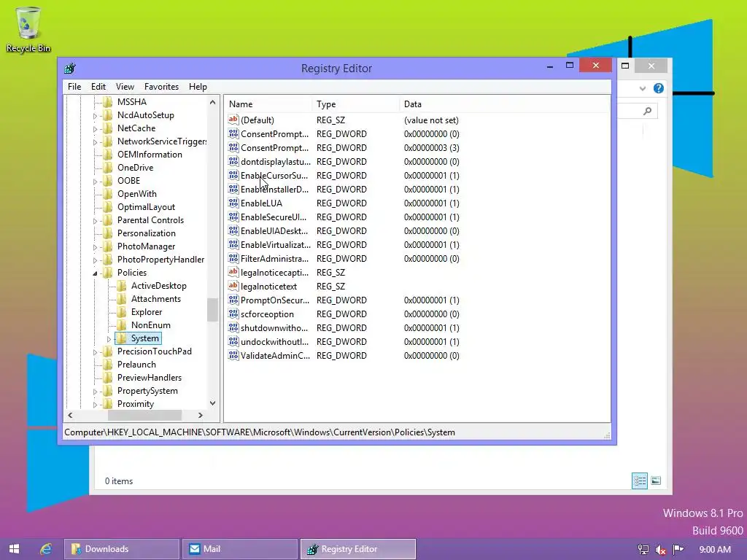This screenshot has height=560, width=747.
Task: Click tree scrollbar down arrow
Action: tap(212, 403)
